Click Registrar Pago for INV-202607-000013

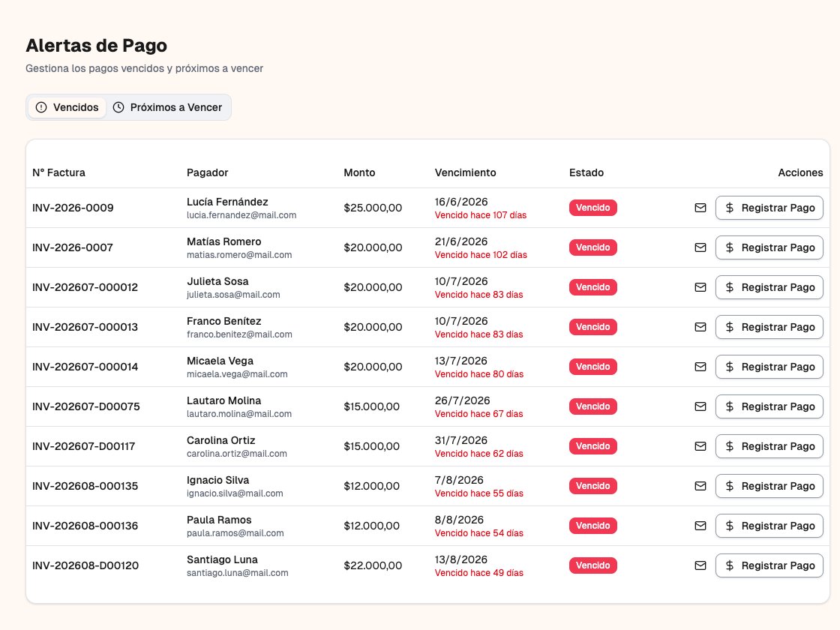769,327
